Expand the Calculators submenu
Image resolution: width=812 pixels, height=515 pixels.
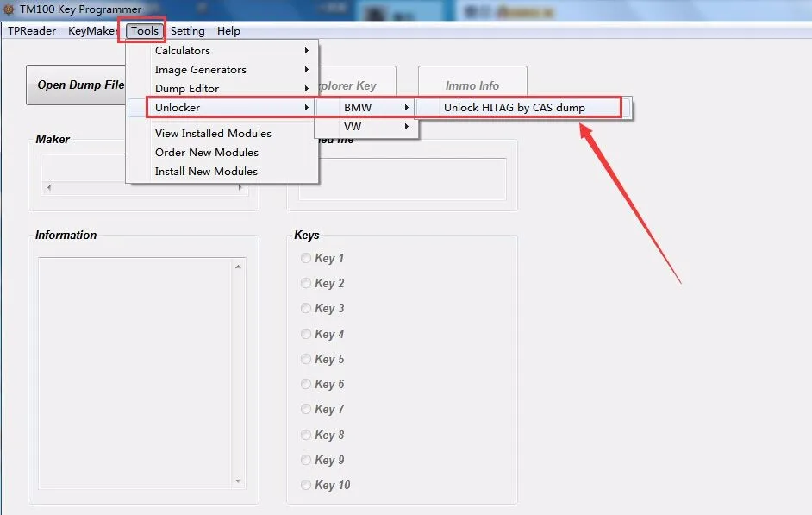(x=222, y=50)
